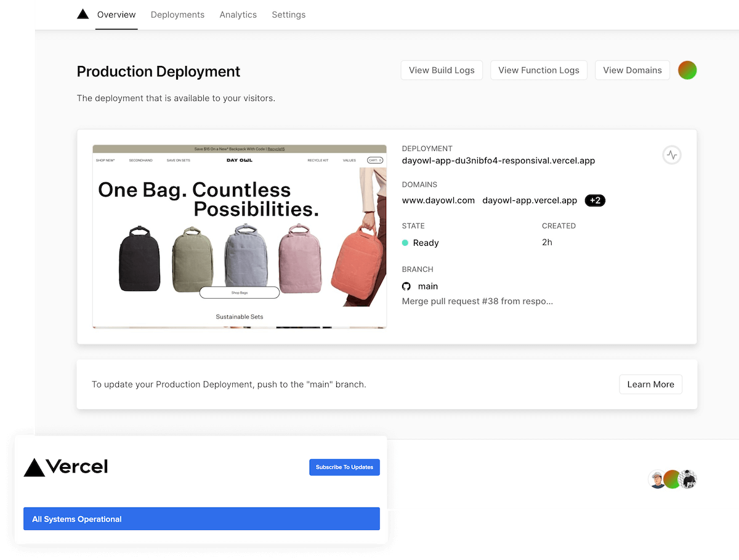Click Shop Bags button in preview
739x560 pixels.
(x=240, y=293)
